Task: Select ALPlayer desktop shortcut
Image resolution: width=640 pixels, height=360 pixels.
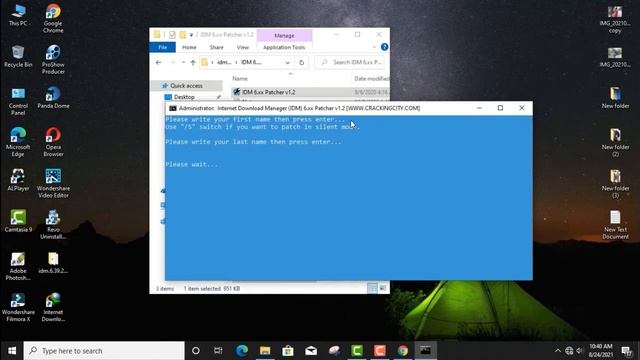Action: coord(18,180)
